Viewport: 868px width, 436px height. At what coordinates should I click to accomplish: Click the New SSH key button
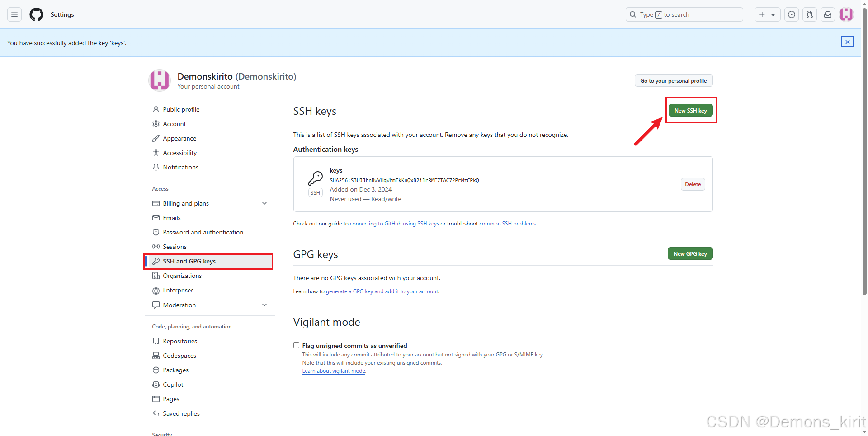[691, 110]
